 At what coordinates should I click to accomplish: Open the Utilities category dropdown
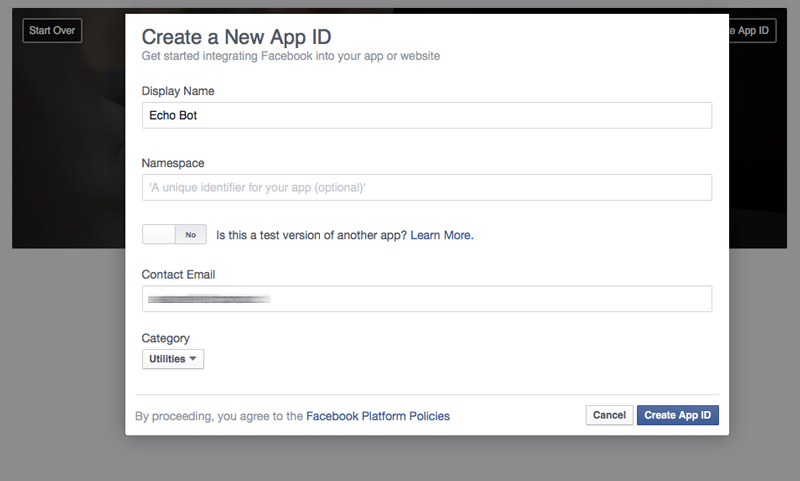coord(172,359)
